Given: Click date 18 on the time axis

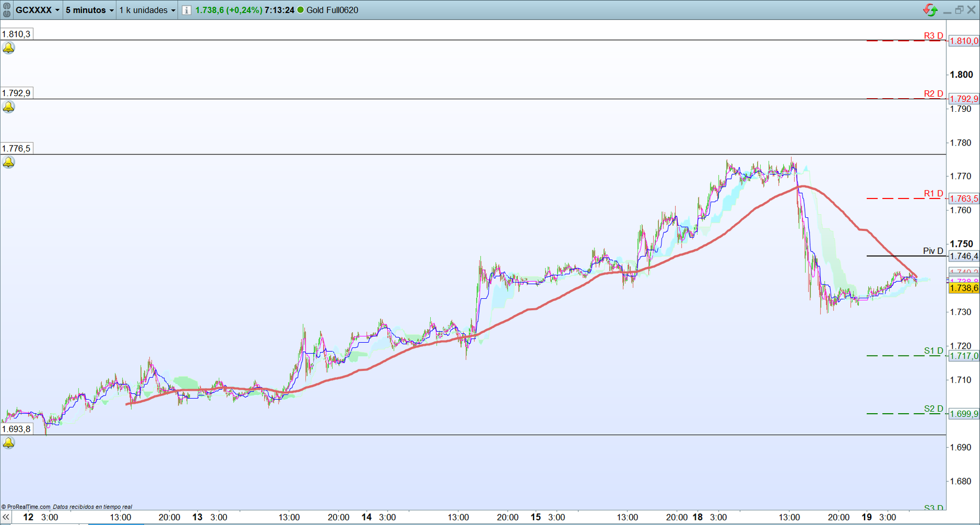Looking at the screenshot, I should 697,517.
